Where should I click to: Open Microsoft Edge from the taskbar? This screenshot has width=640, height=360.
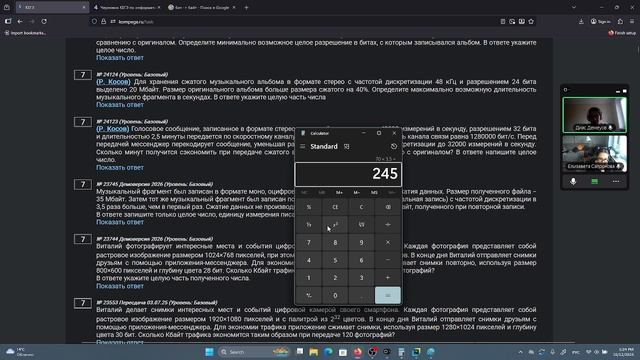tap(328, 352)
